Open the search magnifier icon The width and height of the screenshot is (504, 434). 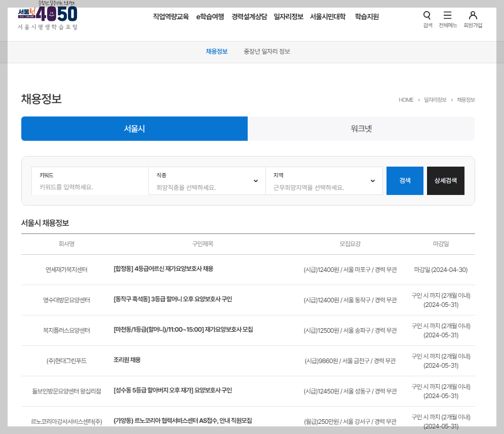[x=427, y=15]
